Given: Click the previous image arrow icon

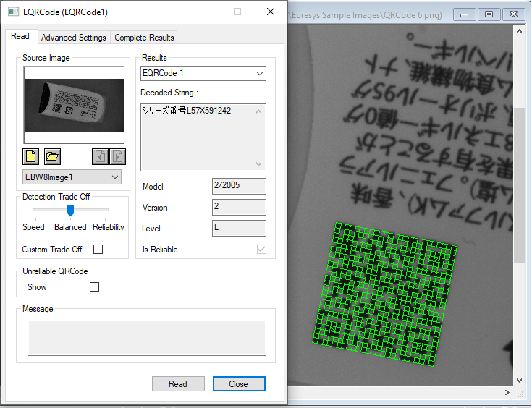Looking at the screenshot, I should pyautogui.click(x=100, y=156).
